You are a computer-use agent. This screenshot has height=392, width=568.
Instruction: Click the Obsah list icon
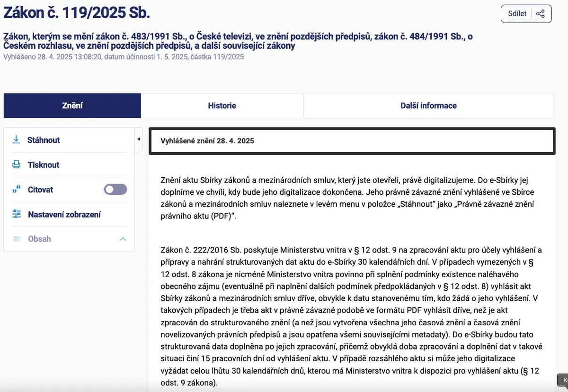pos(17,239)
